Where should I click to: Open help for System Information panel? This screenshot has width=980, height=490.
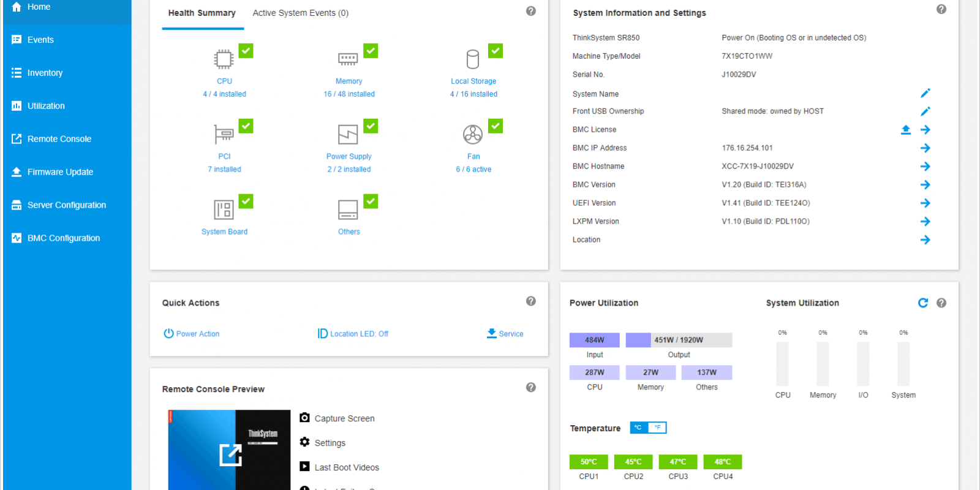(x=941, y=9)
